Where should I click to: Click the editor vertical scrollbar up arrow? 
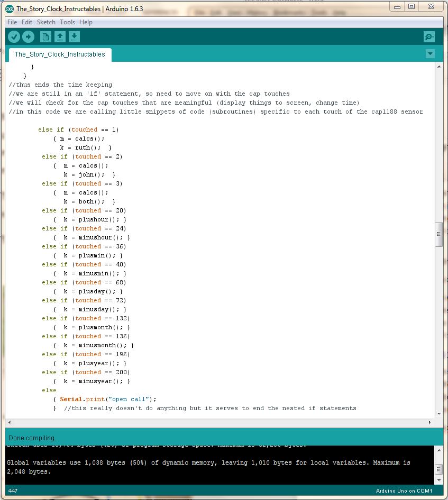439,67
